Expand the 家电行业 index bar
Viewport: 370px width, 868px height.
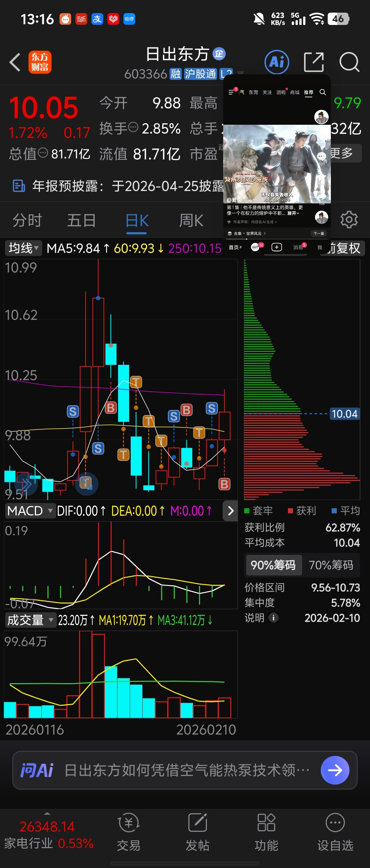(47, 813)
